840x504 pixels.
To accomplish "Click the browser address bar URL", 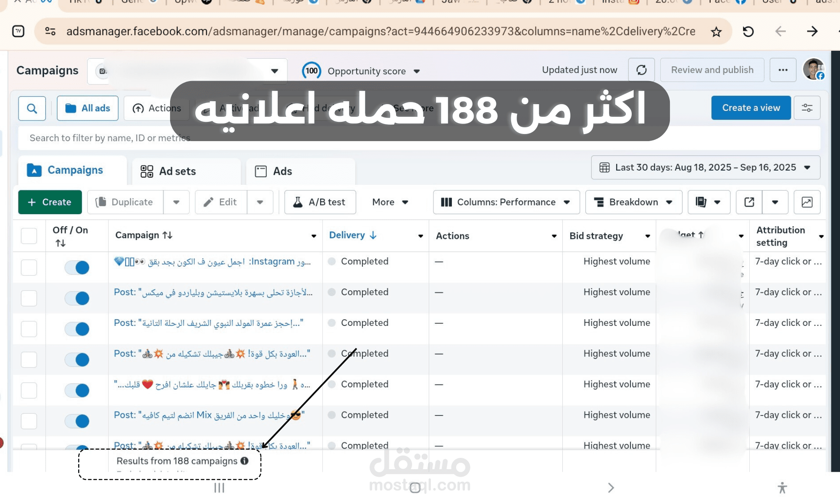I will tap(381, 31).
